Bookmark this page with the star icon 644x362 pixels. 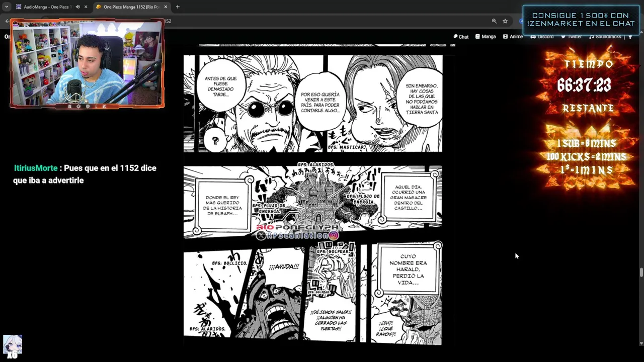(x=505, y=21)
